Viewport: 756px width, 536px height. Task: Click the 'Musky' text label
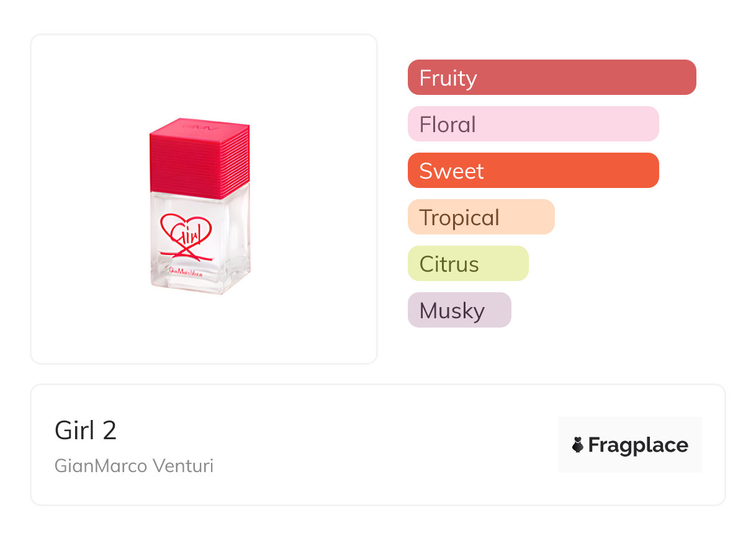pyautogui.click(x=452, y=311)
